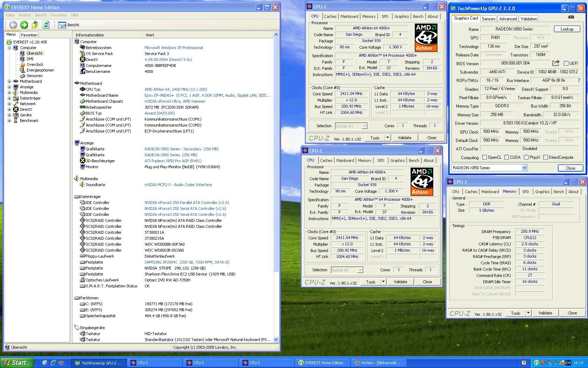
Task: Click the GPU-Z screenshot camera icon
Action: [x=571, y=17]
